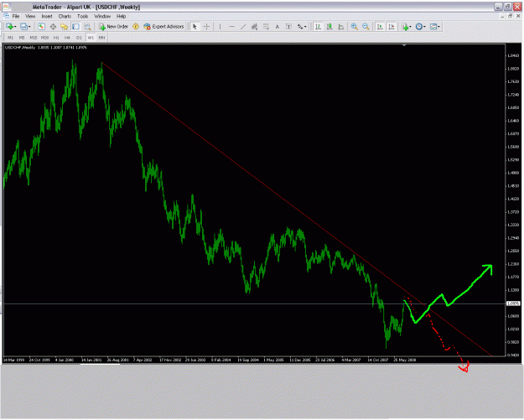Click the 19 Sep 2004 date label
Viewport: 524px width, 420px height.
(248, 360)
